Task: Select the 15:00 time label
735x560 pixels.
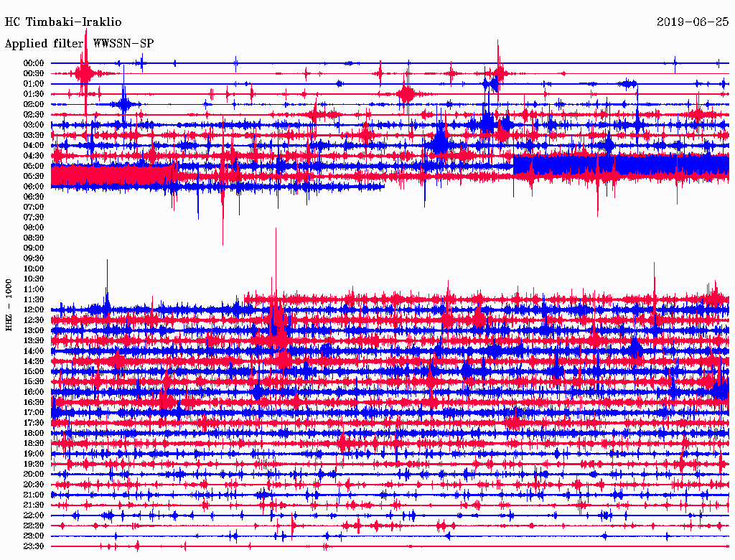Action: (34, 372)
